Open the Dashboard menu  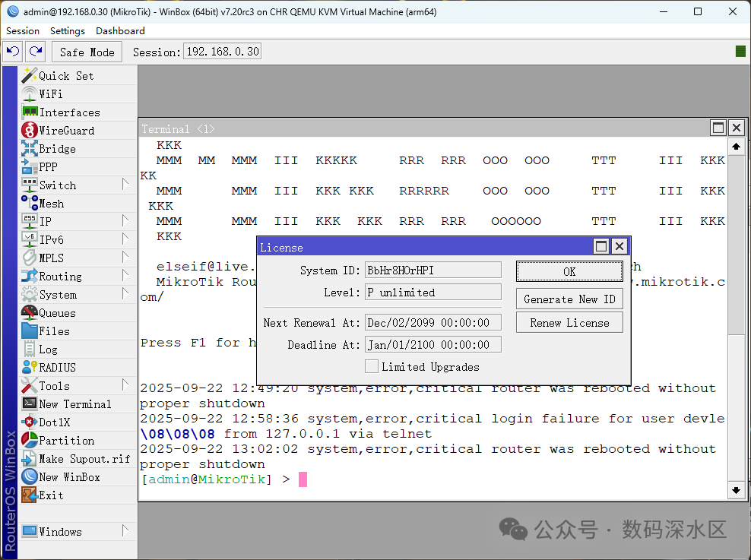point(120,30)
